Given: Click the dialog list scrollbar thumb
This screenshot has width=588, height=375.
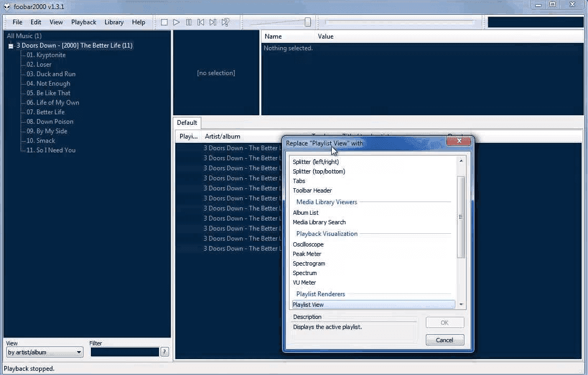Looking at the screenshot, I should pos(461,217).
